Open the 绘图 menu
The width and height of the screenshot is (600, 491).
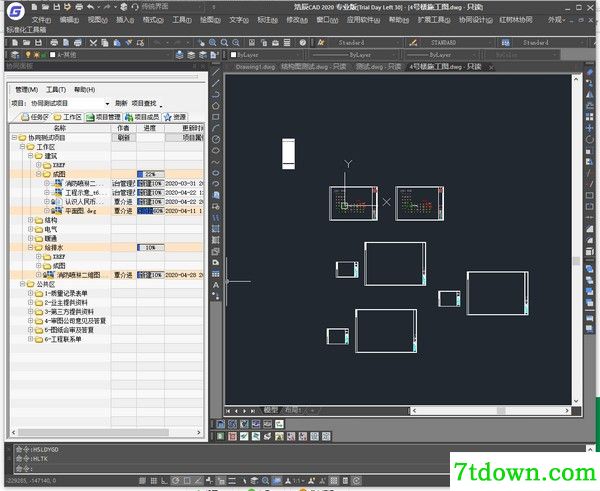click(210, 20)
